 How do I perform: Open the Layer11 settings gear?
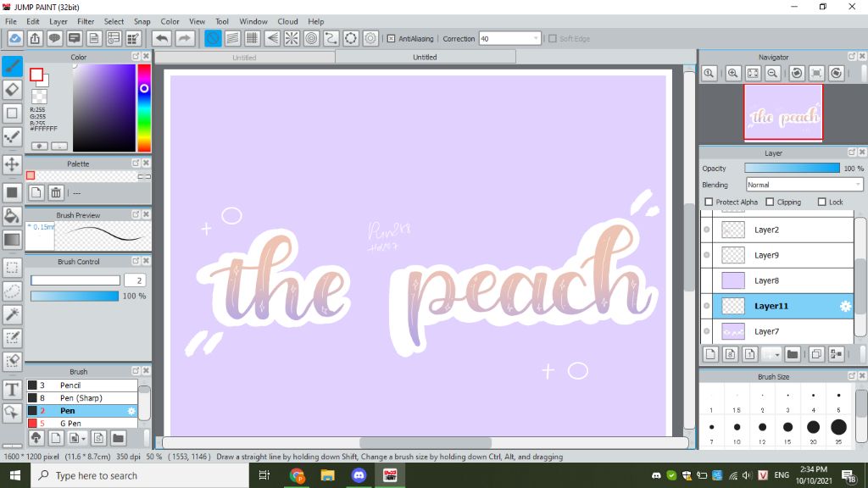pyautogui.click(x=845, y=306)
